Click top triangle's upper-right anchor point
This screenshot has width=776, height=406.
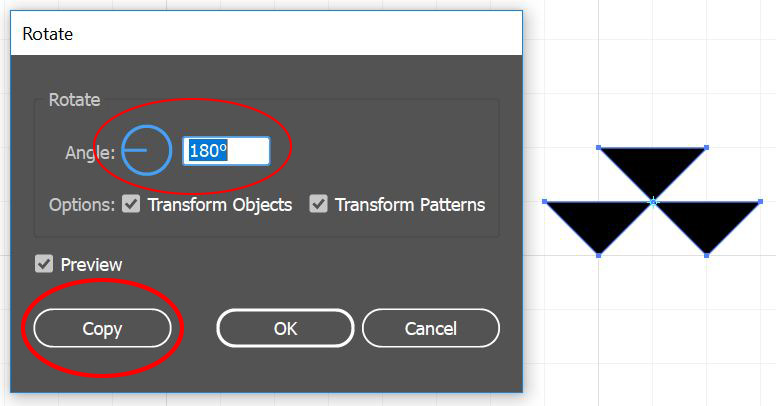[x=707, y=148]
